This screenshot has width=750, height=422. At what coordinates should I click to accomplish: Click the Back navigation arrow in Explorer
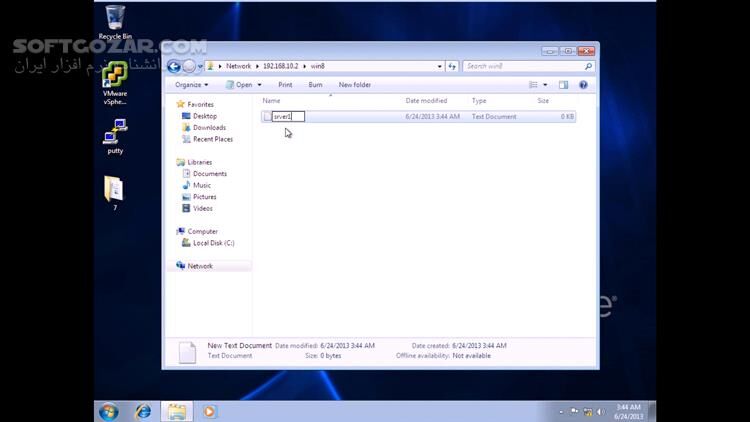(x=174, y=66)
